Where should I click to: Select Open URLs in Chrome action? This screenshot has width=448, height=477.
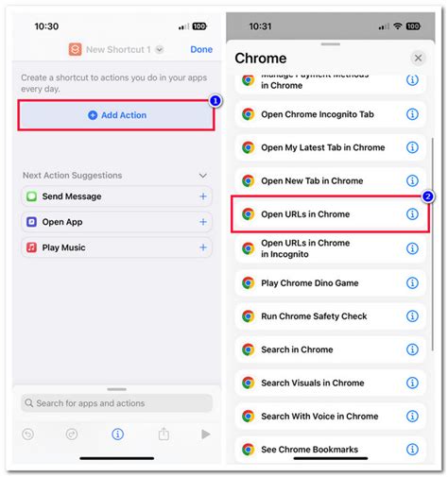click(x=330, y=214)
